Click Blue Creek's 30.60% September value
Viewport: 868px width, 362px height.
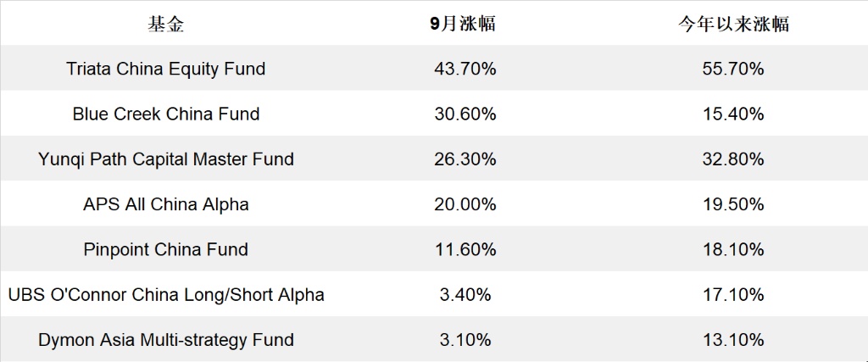pos(465,114)
